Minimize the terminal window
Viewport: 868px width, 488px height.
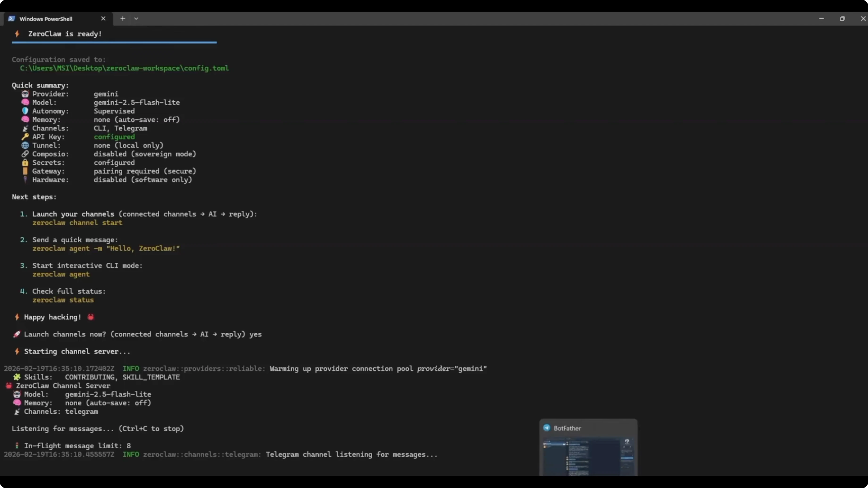tap(821, 19)
